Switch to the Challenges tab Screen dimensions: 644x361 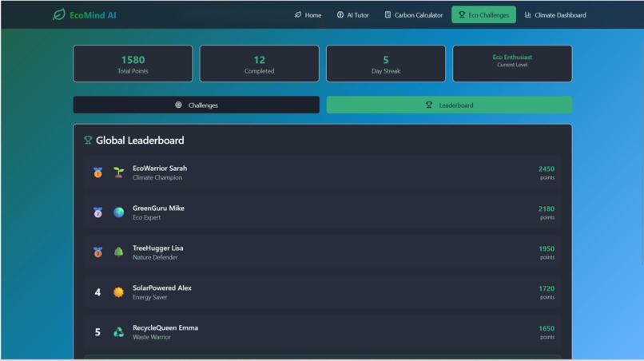point(197,105)
